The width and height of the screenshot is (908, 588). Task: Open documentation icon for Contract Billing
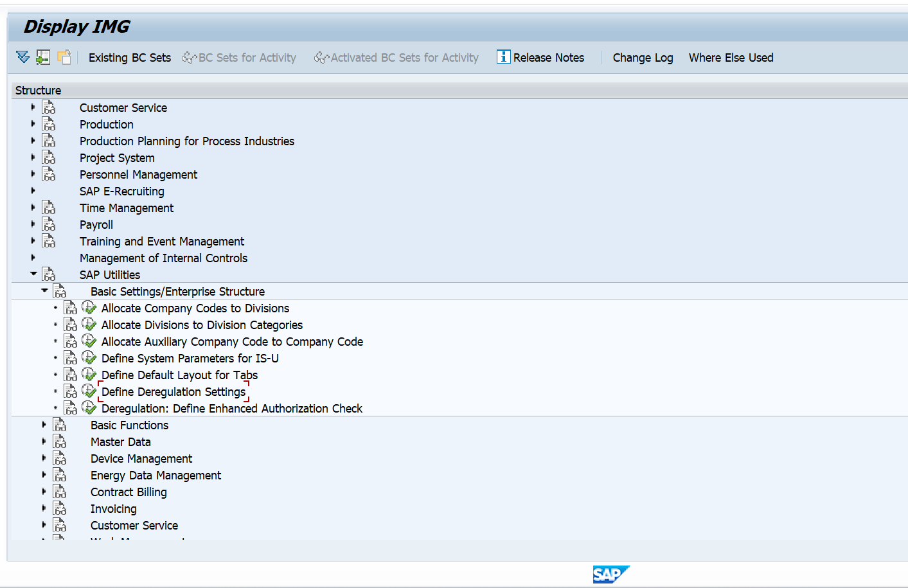[x=60, y=492]
